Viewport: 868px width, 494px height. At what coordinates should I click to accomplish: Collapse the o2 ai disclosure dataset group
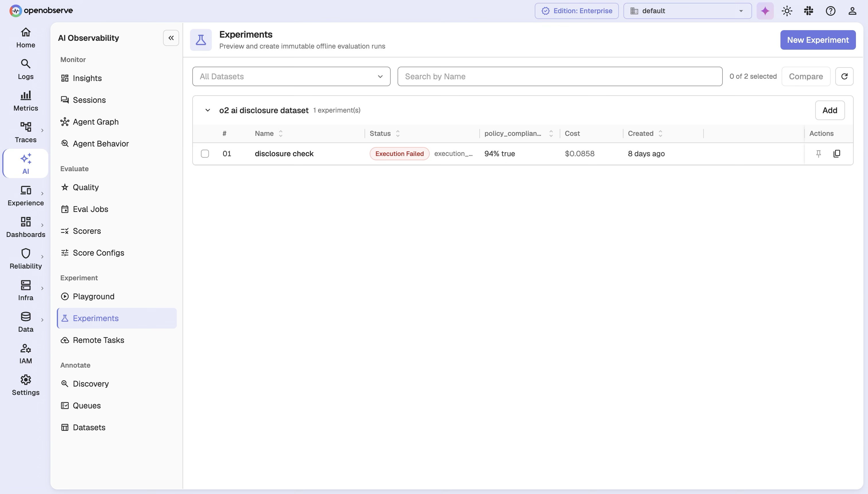tap(208, 110)
